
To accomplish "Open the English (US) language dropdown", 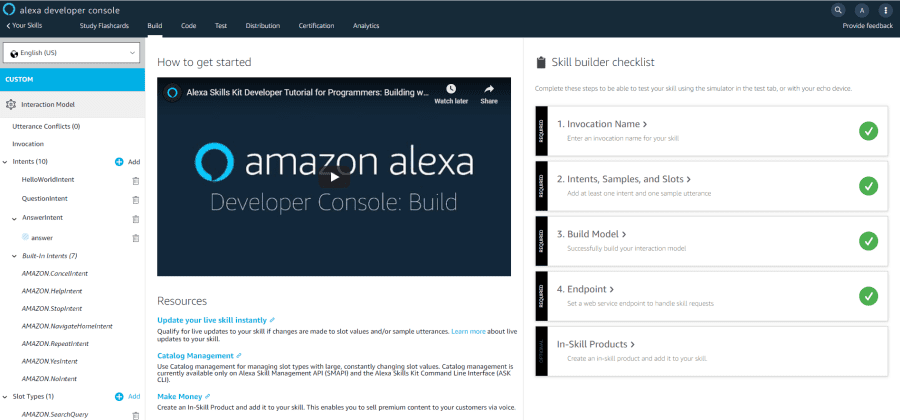I will pos(72,53).
